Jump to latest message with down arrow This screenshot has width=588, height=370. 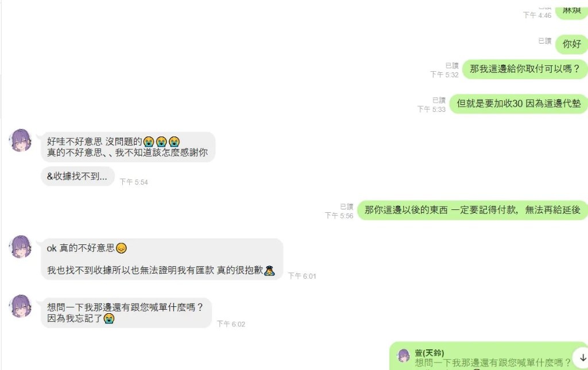[x=582, y=357]
